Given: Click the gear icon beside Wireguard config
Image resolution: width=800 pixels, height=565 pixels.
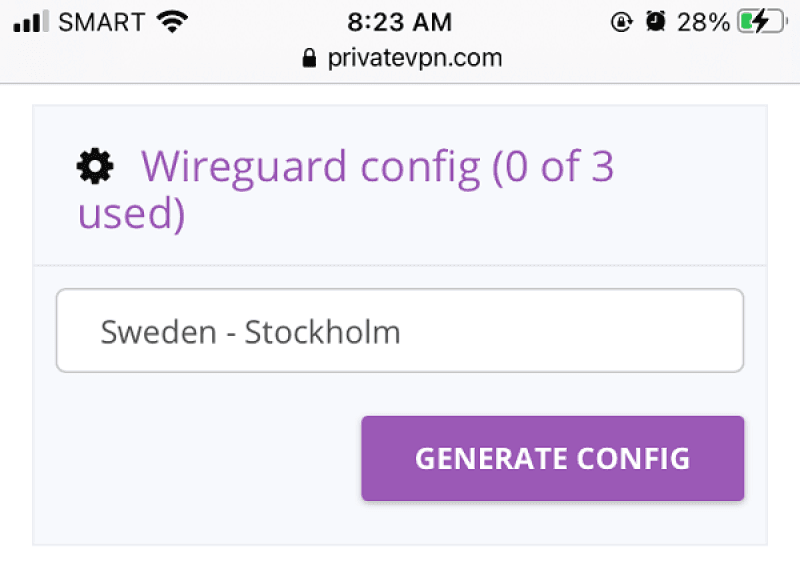Looking at the screenshot, I should click(95, 166).
